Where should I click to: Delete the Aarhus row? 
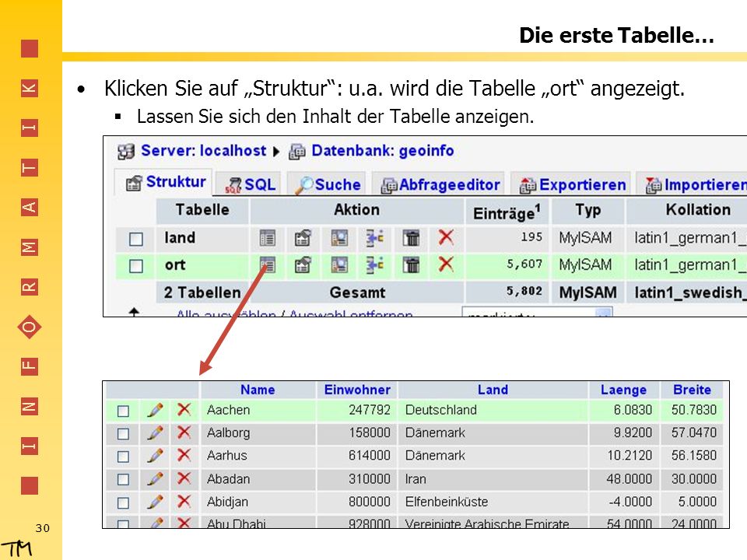coord(184,455)
